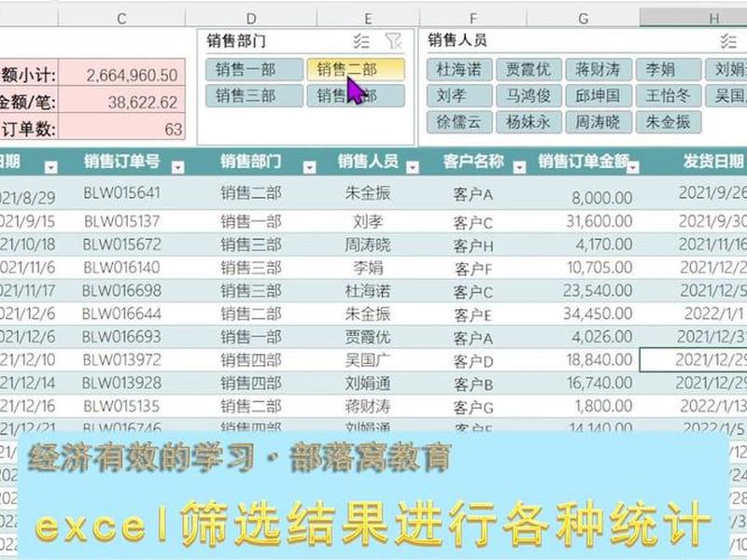Screen dimensions: 747x560
Task: Click customer cell 客户G
Action: coord(473,408)
